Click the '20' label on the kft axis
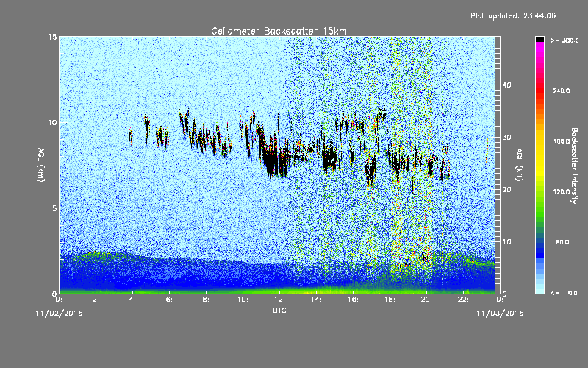The width and height of the screenshot is (588, 368). pos(506,190)
